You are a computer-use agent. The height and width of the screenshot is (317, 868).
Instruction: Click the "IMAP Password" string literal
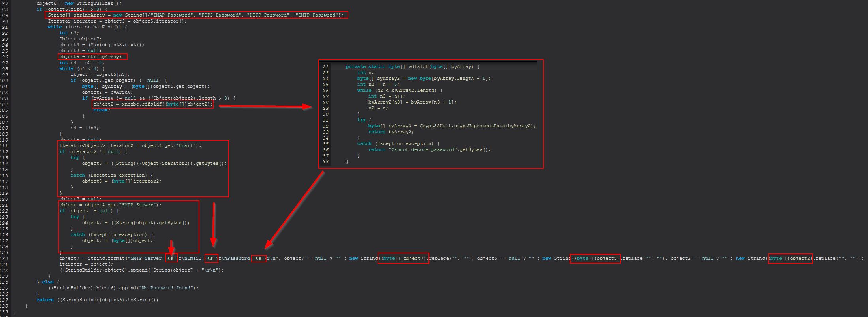(x=173, y=15)
